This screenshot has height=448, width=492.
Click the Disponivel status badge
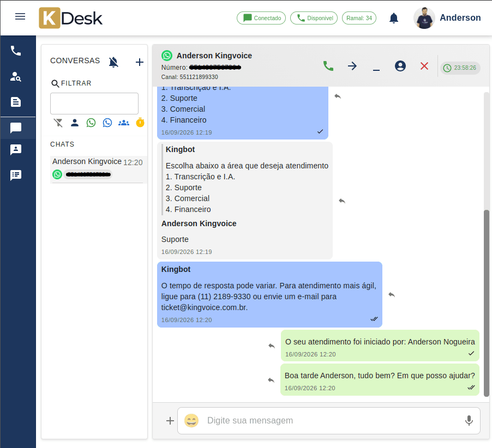click(314, 18)
